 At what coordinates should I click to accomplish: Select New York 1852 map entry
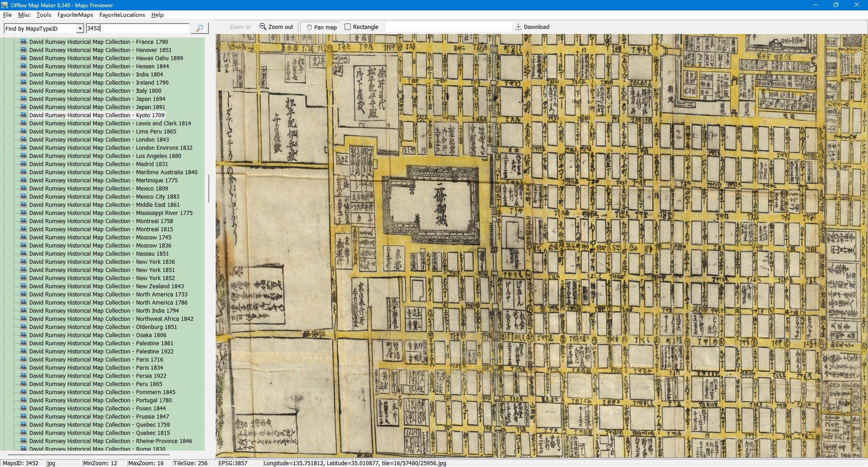tap(102, 278)
